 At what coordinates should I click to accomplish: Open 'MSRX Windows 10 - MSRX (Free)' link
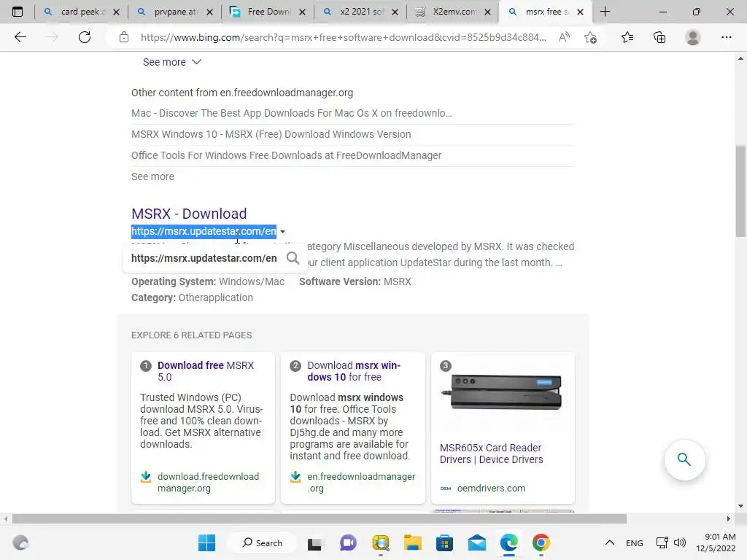tap(271, 134)
